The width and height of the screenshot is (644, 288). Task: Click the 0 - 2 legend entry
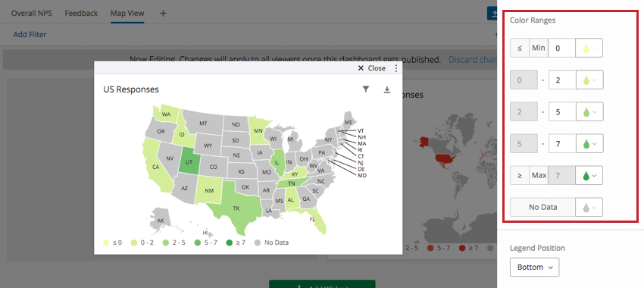[142, 243]
